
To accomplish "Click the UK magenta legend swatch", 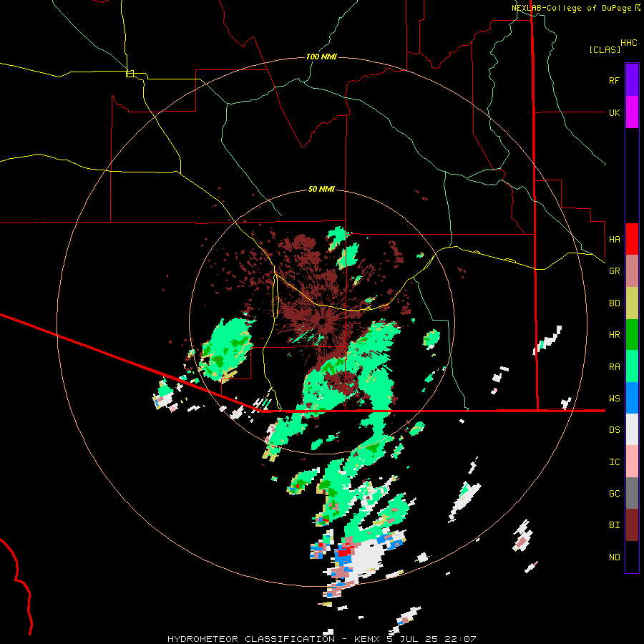I will 632,112.
